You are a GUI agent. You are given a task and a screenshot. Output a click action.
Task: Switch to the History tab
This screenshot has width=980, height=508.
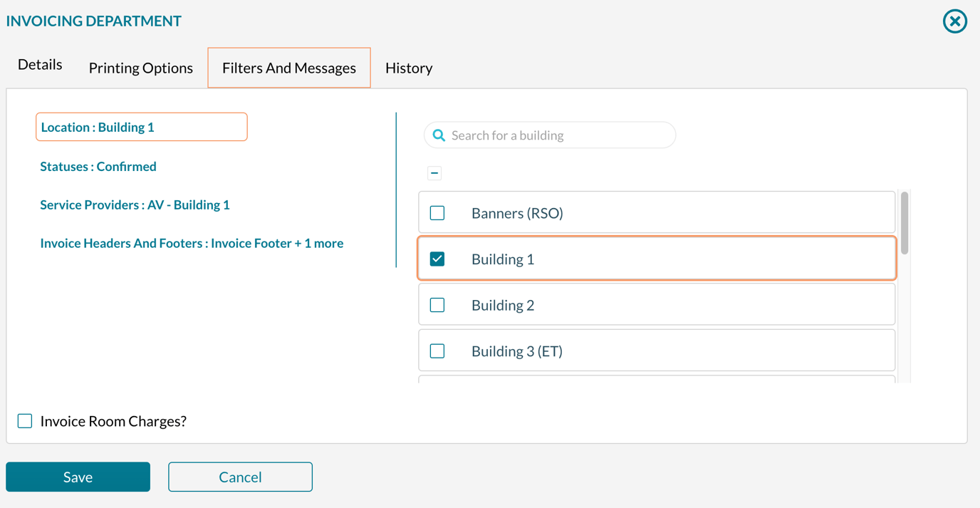(x=408, y=68)
